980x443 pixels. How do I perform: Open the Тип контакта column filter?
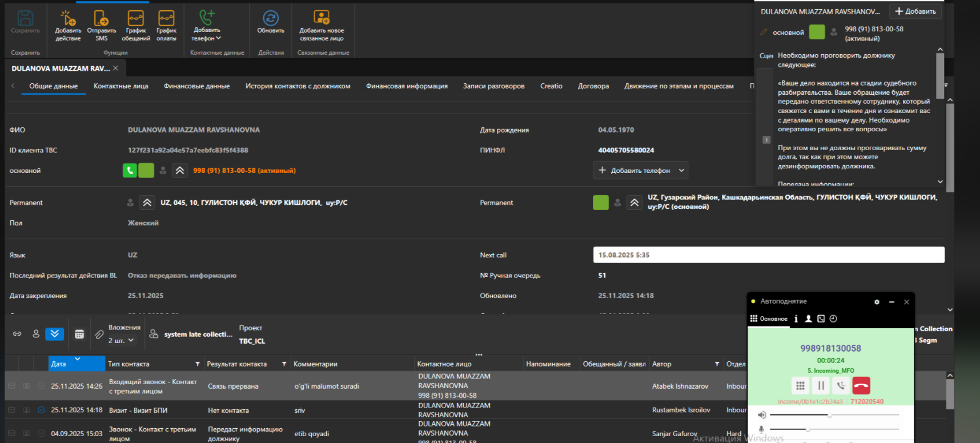pyautogui.click(x=198, y=364)
